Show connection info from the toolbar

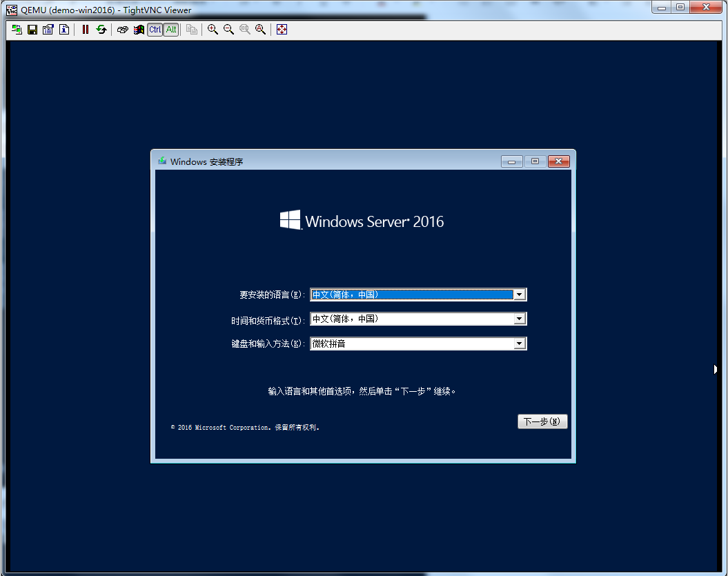coord(64,30)
